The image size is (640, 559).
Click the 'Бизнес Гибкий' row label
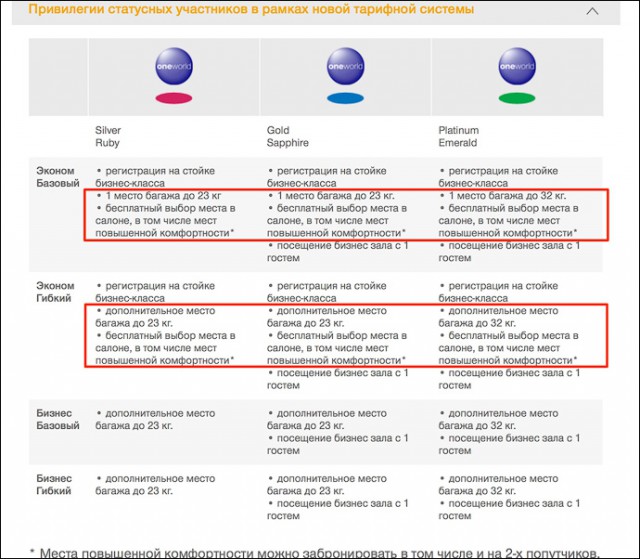coord(55,484)
